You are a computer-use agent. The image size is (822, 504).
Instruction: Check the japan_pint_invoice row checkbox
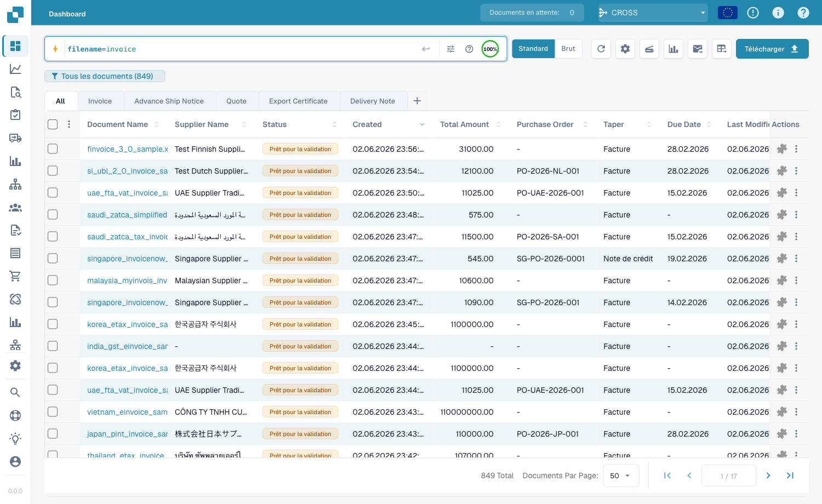tap(53, 434)
